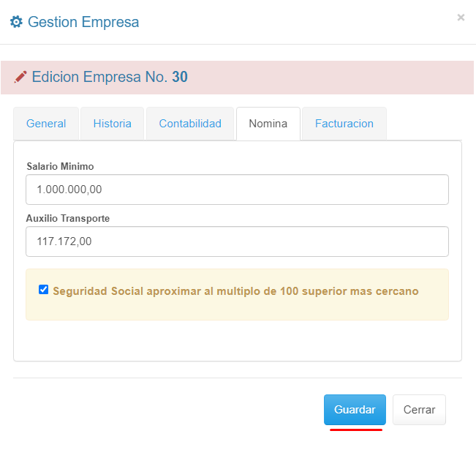Click the Edicion Empresa No. heading

click(100, 77)
